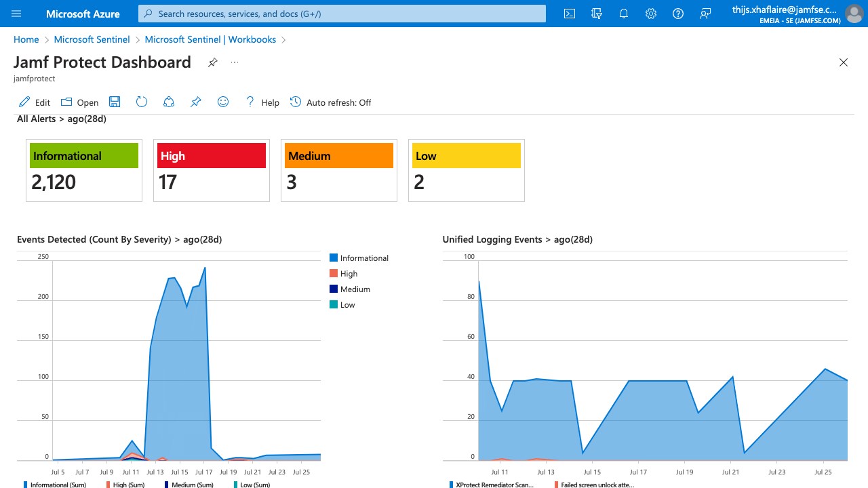Click the Open folder icon in the toolbar
This screenshot has height=488, width=868.
point(66,102)
